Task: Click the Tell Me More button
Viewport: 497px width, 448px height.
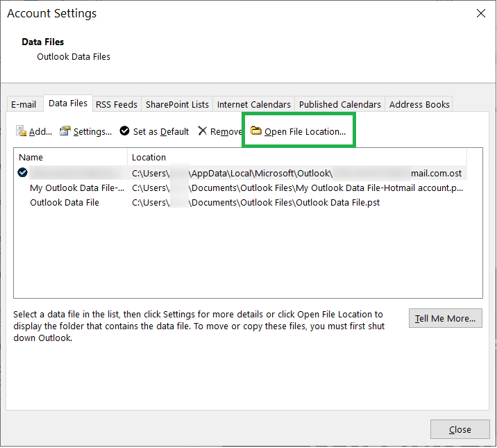Action: point(446,318)
